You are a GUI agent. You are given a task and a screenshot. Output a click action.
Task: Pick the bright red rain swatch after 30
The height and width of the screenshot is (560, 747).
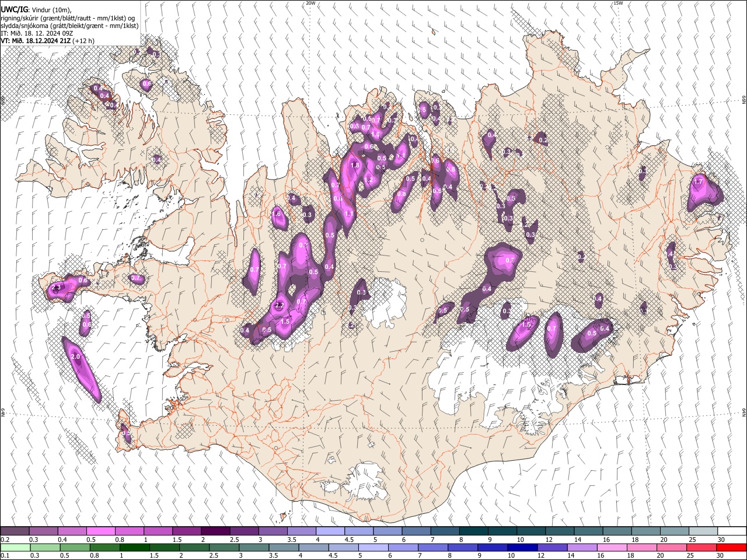pos(732,547)
